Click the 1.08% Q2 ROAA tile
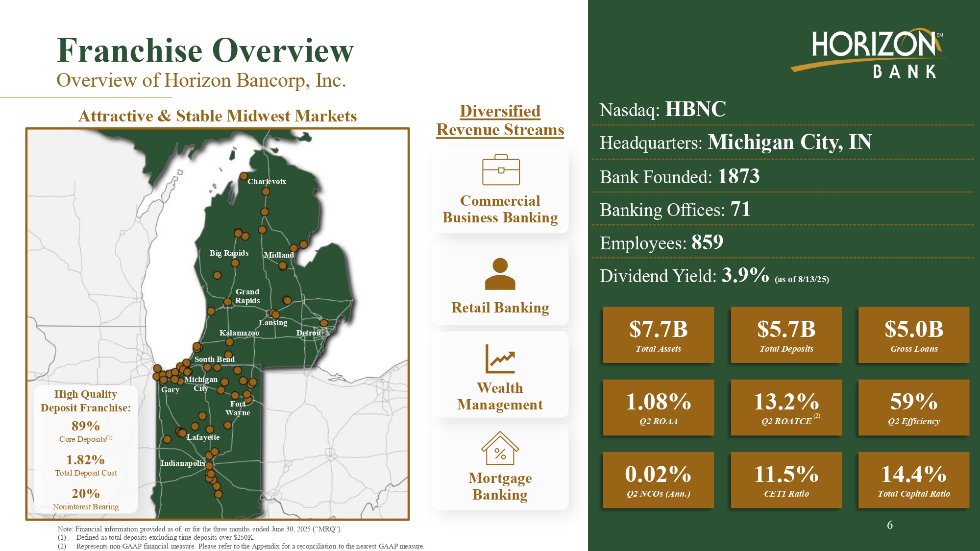This screenshot has width=980, height=551. click(x=658, y=408)
